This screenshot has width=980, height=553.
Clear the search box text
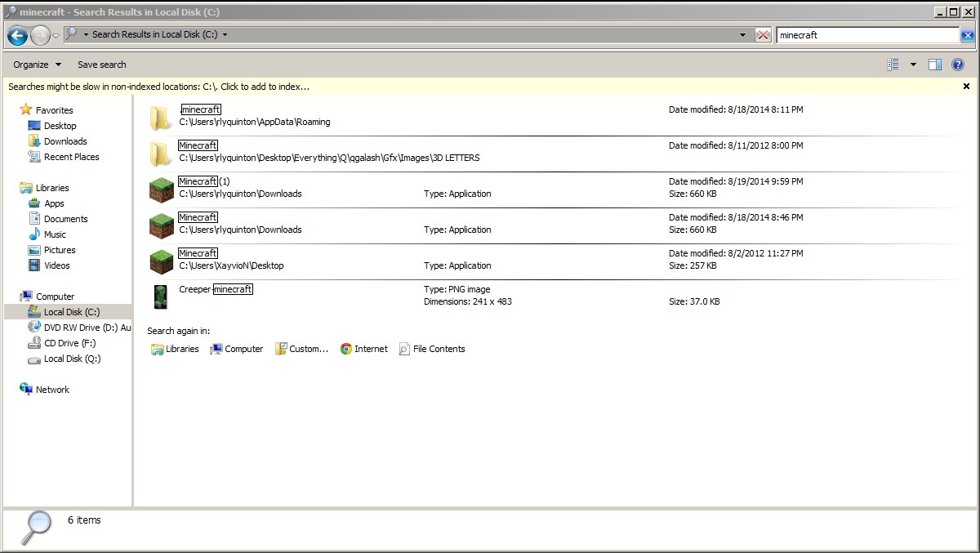pos(968,35)
